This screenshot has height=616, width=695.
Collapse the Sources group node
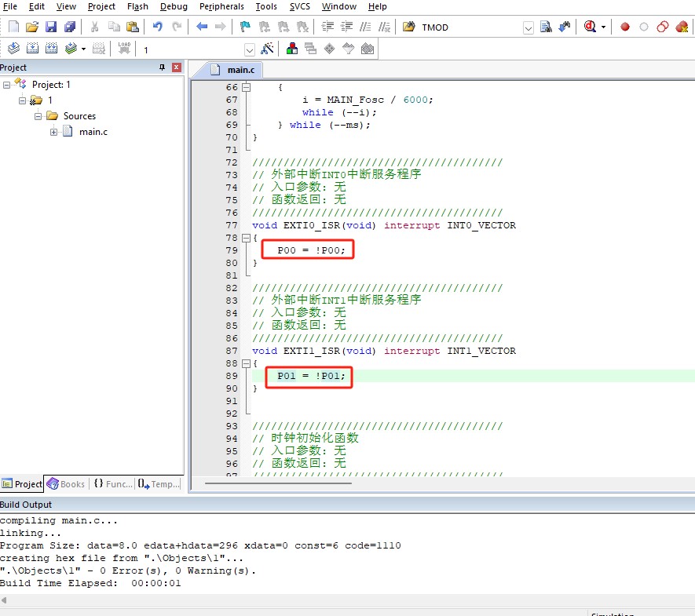[38, 116]
